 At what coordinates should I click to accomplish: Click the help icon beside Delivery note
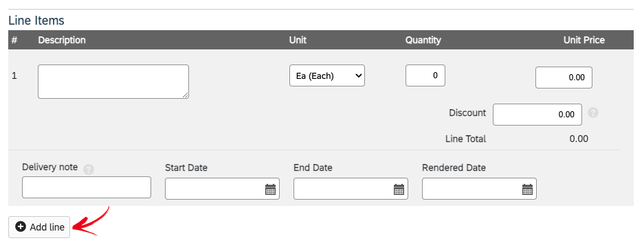coord(89,169)
